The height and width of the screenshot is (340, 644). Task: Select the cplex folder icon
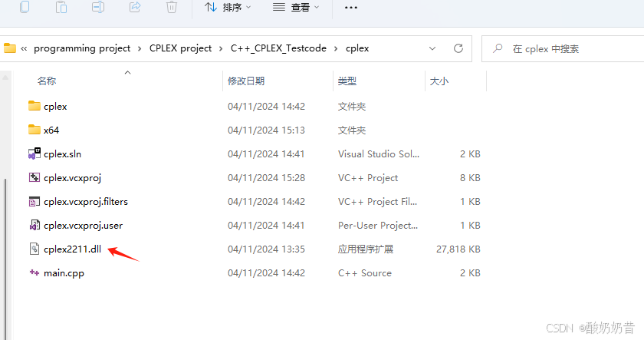pyautogui.click(x=34, y=106)
